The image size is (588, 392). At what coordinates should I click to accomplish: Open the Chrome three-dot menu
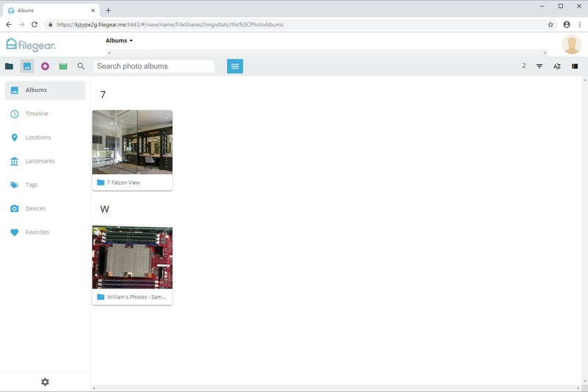pos(580,24)
